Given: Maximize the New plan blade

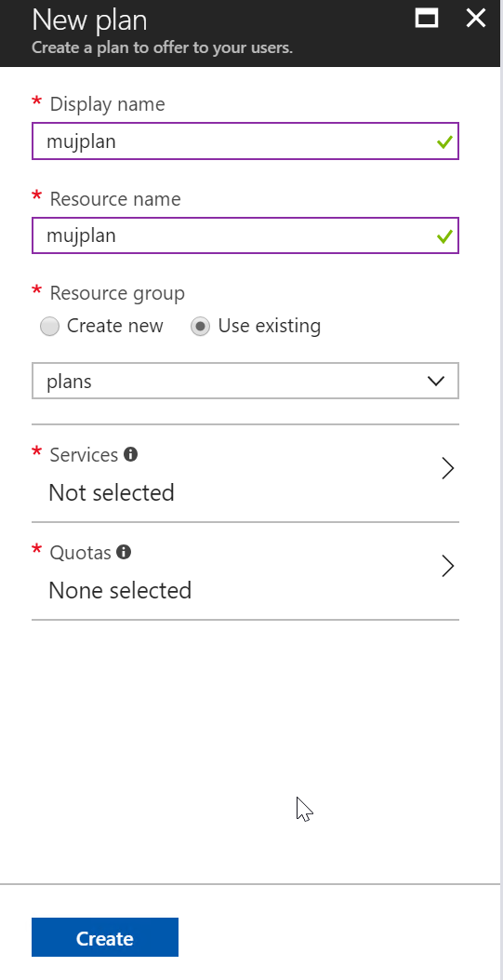Looking at the screenshot, I should (427, 18).
